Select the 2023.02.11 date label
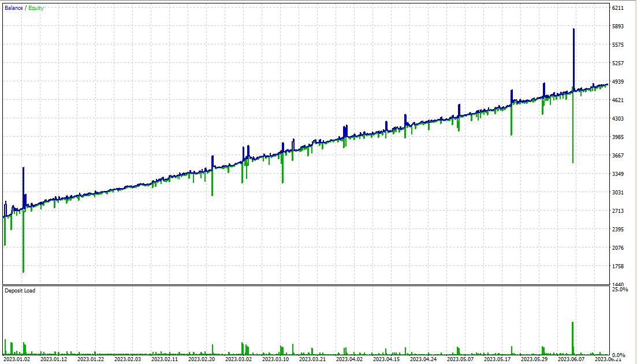 [x=165, y=359]
